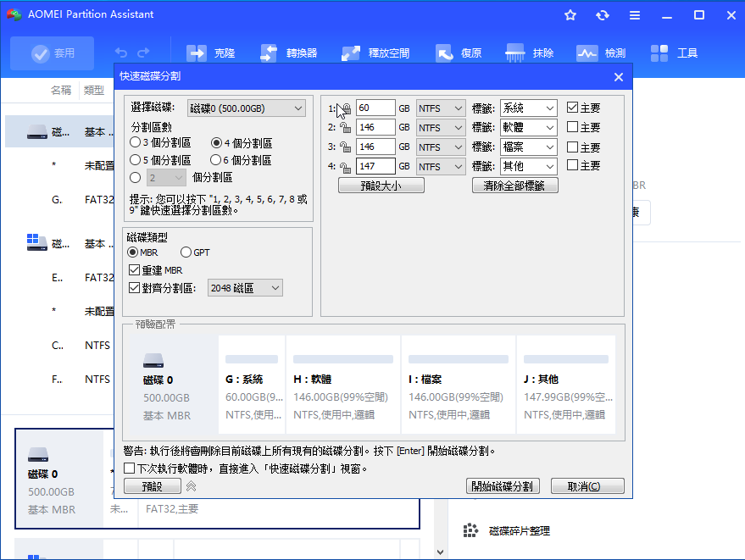This screenshot has width=745, height=560.
Task: Open the 釋放空間 free space tool
Action: [x=375, y=53]
